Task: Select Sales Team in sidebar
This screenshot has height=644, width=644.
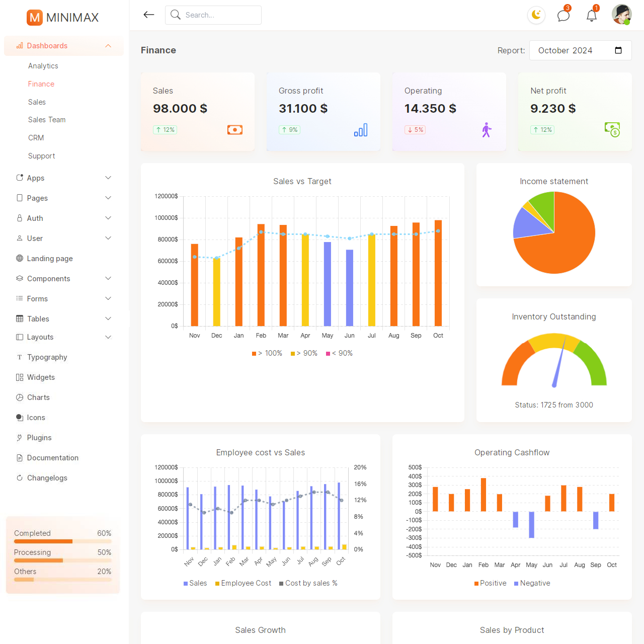Action: tap(47, 120)
